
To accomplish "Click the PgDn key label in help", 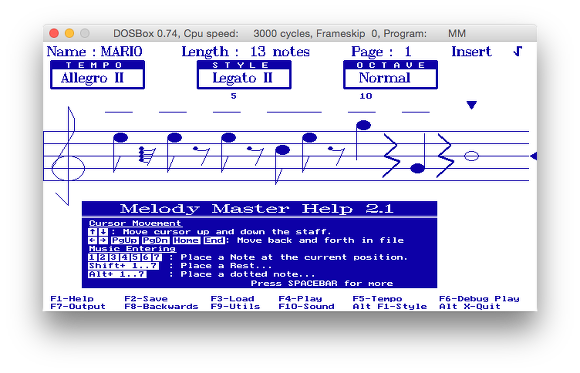I will click(x=155, y=240).
